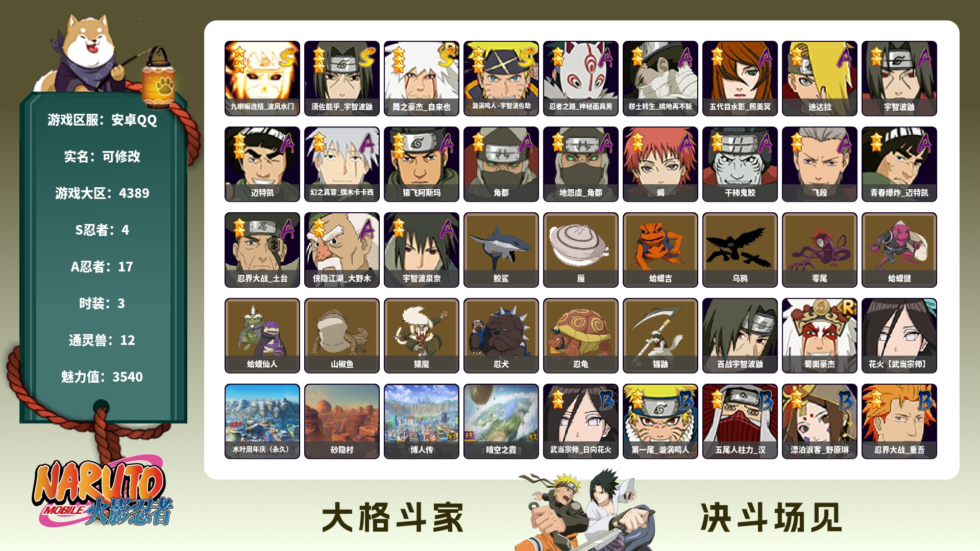
Task: Click the 迈特凯 ninja portrait
Action: tap(262, 164)
